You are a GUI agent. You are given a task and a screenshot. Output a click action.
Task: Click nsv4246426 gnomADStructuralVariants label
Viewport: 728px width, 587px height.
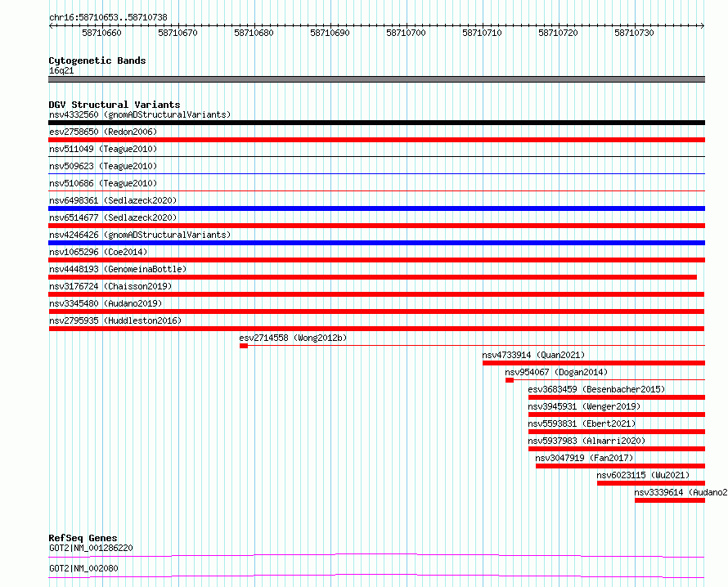[x=140, y=235]
